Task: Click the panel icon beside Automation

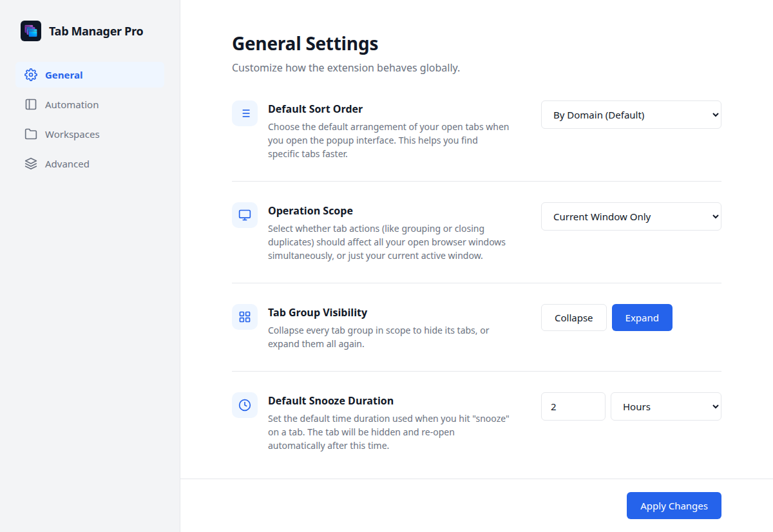Action: coord(31,104)
